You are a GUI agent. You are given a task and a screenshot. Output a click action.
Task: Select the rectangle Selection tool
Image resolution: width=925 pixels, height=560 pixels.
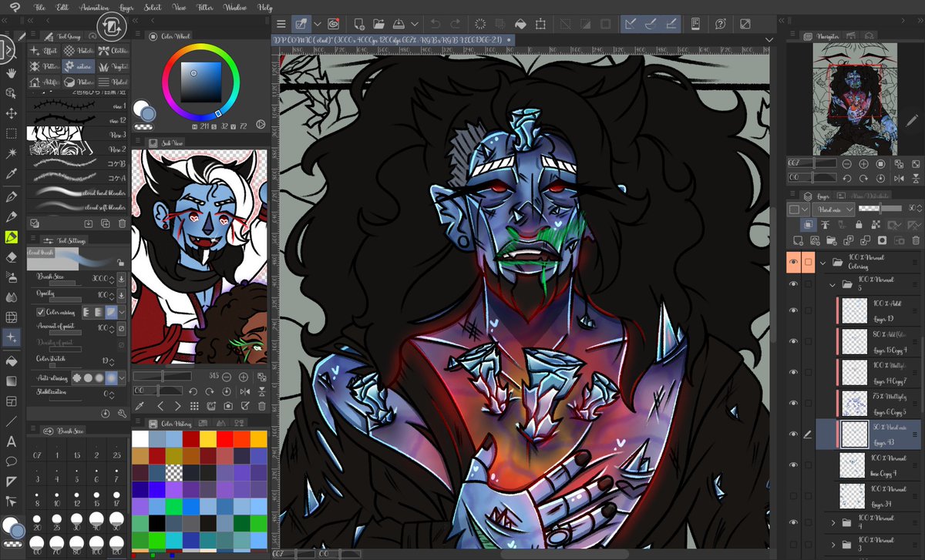12,134
